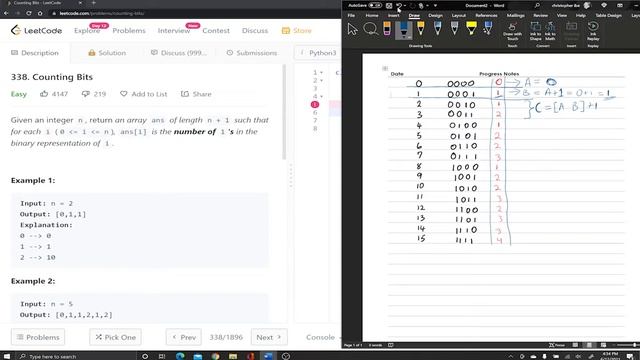Click the Undo arrow in Word title bar

399,6
